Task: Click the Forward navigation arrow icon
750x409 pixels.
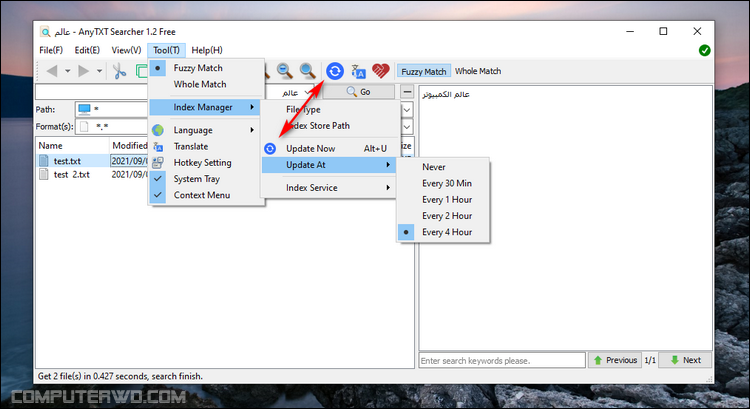Action: 84,71
